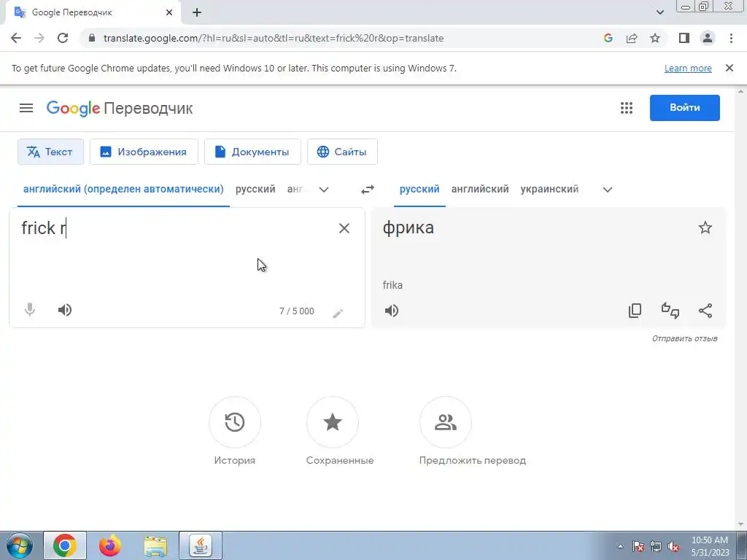Switch to the Изображения tab
This screenshot has height=560, width=747.
144,152
